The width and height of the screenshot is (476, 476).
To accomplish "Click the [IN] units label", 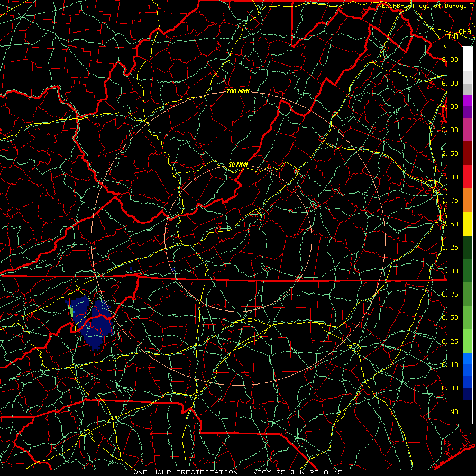I will tap(452, 36).
